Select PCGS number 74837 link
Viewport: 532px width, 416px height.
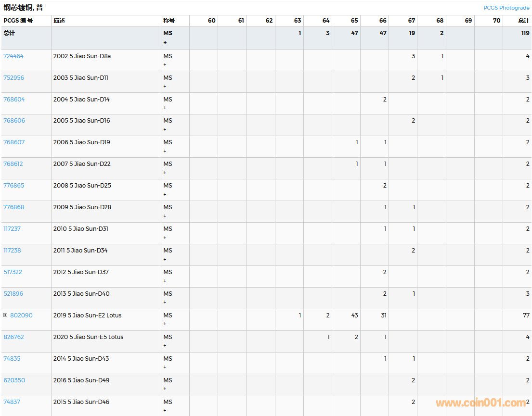12,402
